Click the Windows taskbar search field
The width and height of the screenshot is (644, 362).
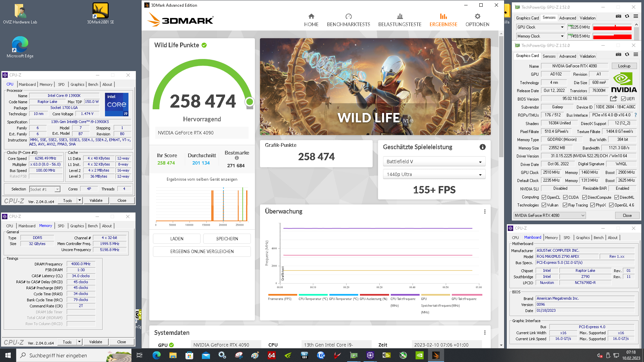(x=74, y=355)
